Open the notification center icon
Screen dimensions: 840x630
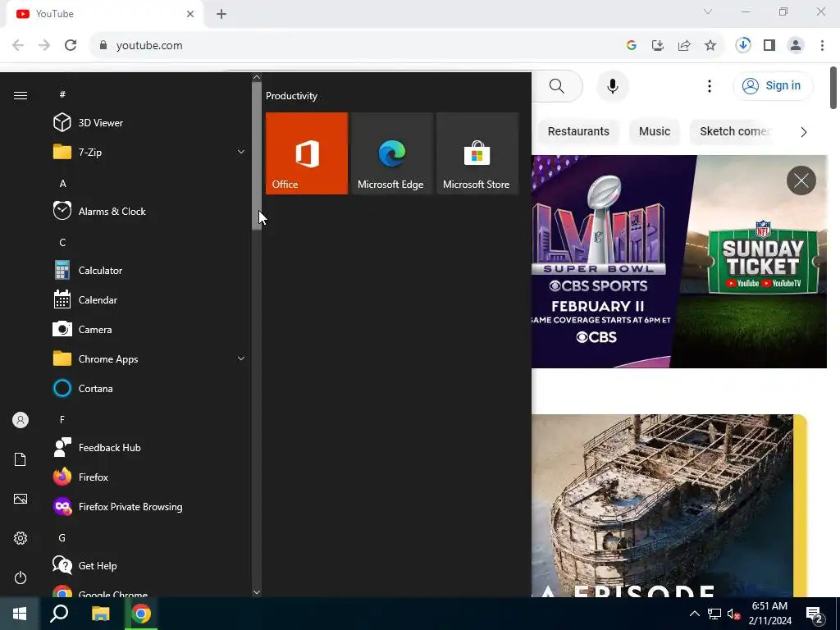click(815, 614)
